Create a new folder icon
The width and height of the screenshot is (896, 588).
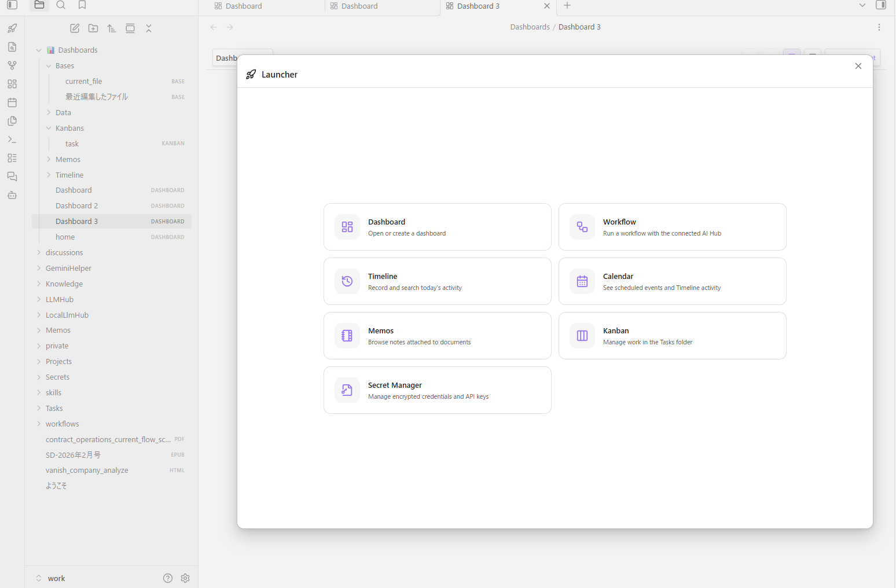point(93,28)
